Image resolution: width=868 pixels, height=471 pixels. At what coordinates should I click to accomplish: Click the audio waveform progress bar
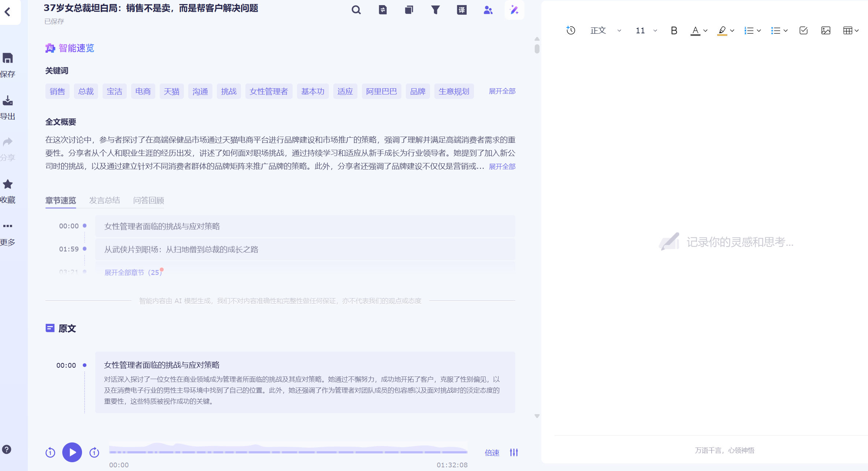[x=288, y=450]
